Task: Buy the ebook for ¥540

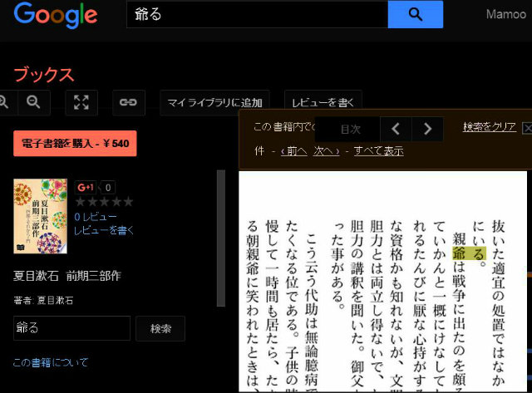Action: [75, 144]
